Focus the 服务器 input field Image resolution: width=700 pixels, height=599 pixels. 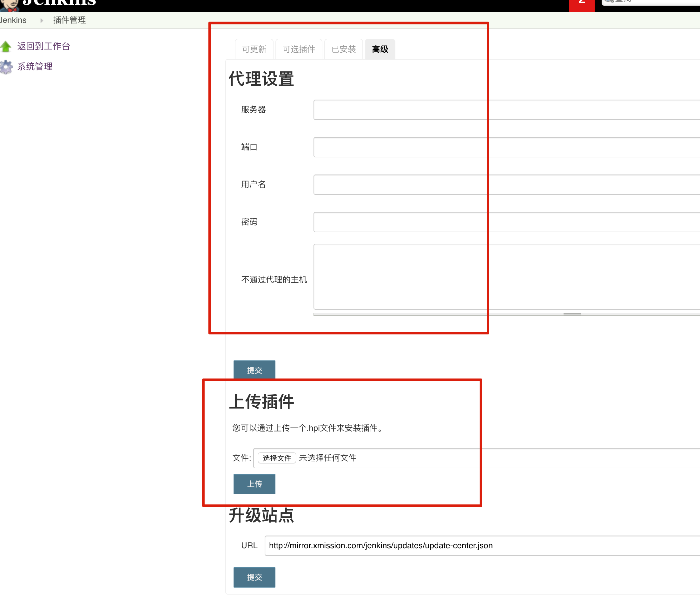(507, 110)
